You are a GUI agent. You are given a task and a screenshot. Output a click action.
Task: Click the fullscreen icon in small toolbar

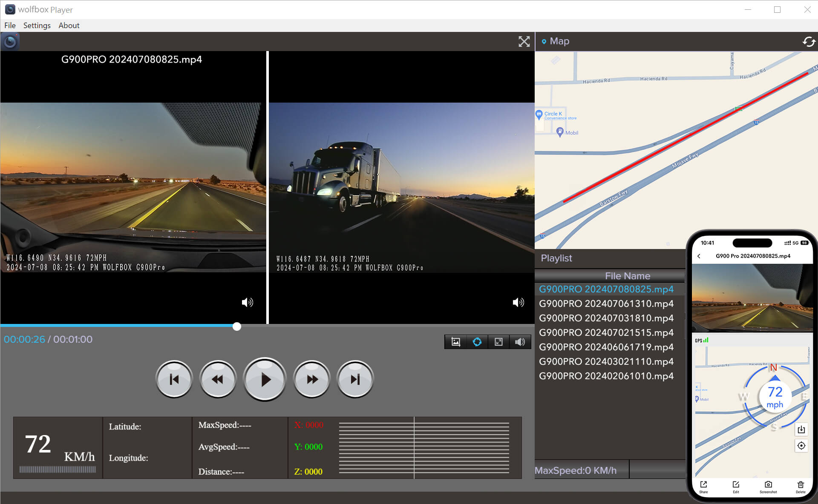click(x=498, y=342)
